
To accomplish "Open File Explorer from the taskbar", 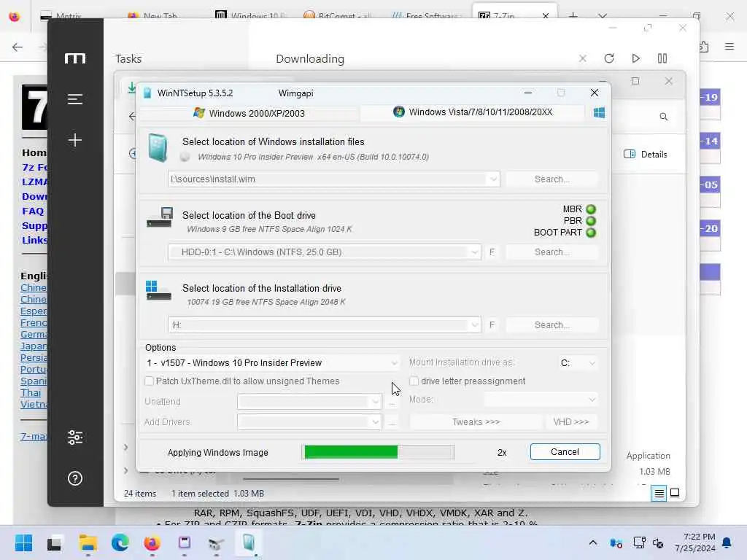I will (x=88, y=542).
